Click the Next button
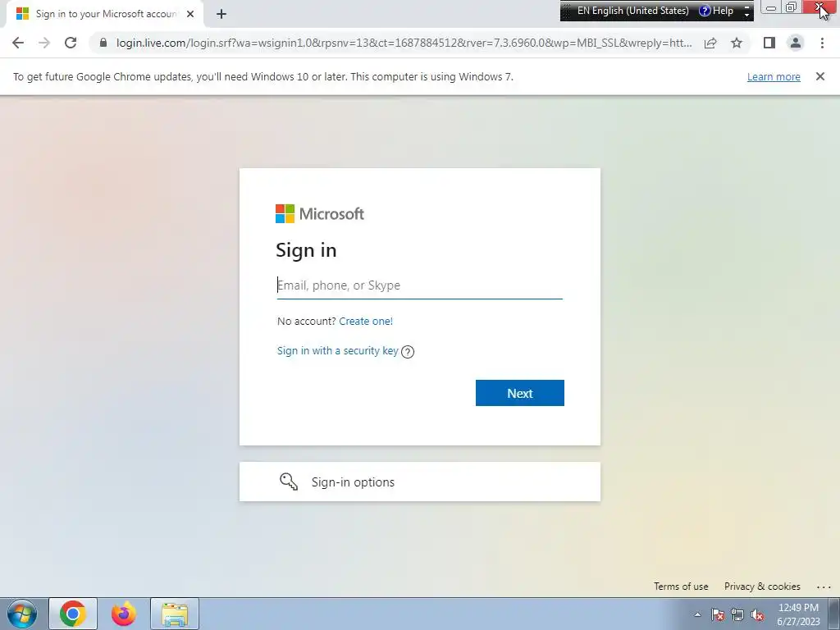This screenshot has width=840, height=630. (519, 393)
